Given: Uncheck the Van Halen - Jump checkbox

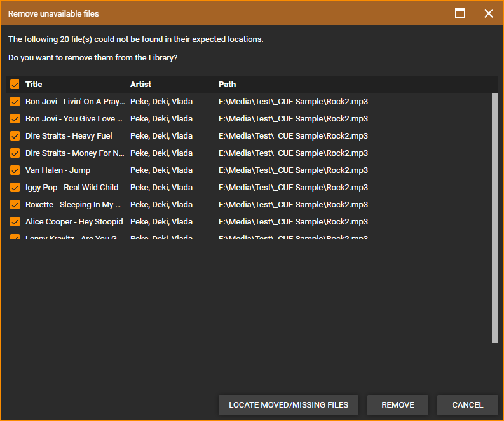Looking at the screenshot, I should [x=15, y=170].
